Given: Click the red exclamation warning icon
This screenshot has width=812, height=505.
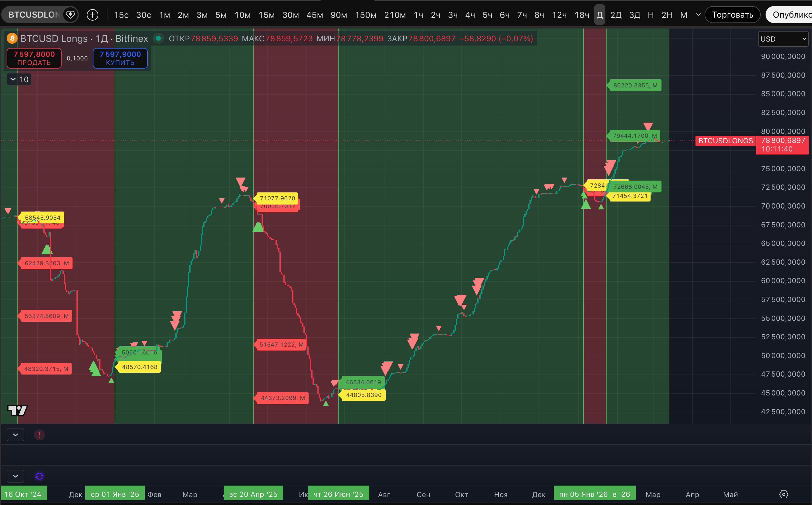Looking at the screenshot, I should [39, 435].
